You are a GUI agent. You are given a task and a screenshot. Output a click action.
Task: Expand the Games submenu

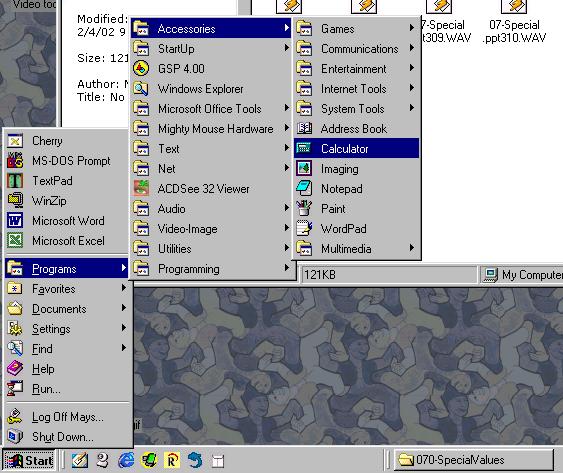click(x=356, y=28)
